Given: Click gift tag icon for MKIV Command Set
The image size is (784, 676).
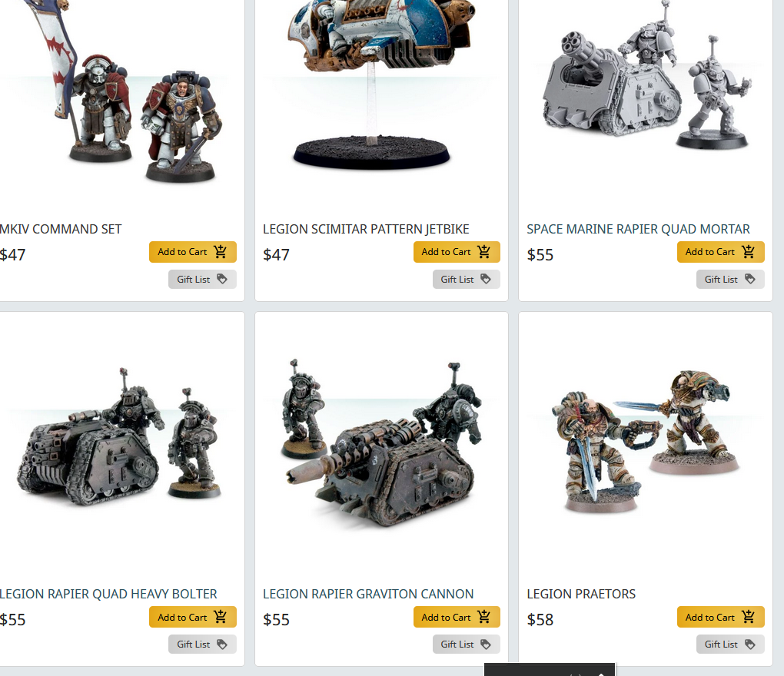Looking at the screenshot, I should [222, 280].
